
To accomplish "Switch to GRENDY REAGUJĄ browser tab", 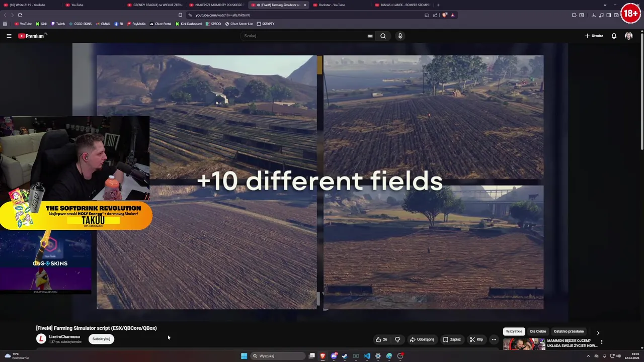I will (x=155, y=5).
